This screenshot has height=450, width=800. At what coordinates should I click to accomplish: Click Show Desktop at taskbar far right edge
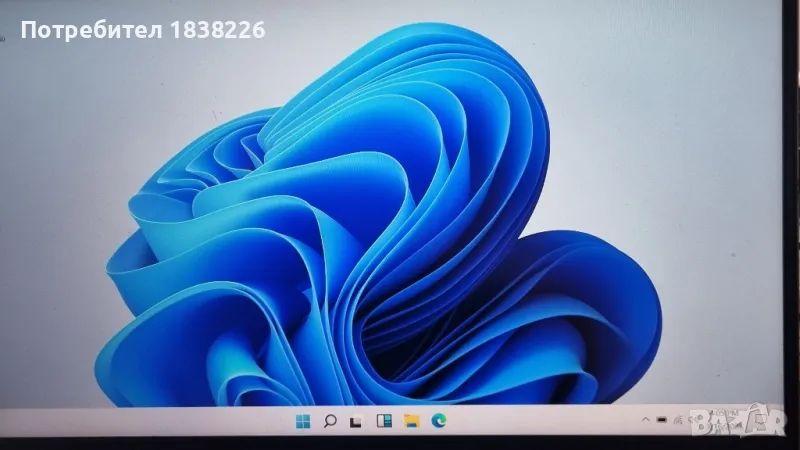(795, 421)
